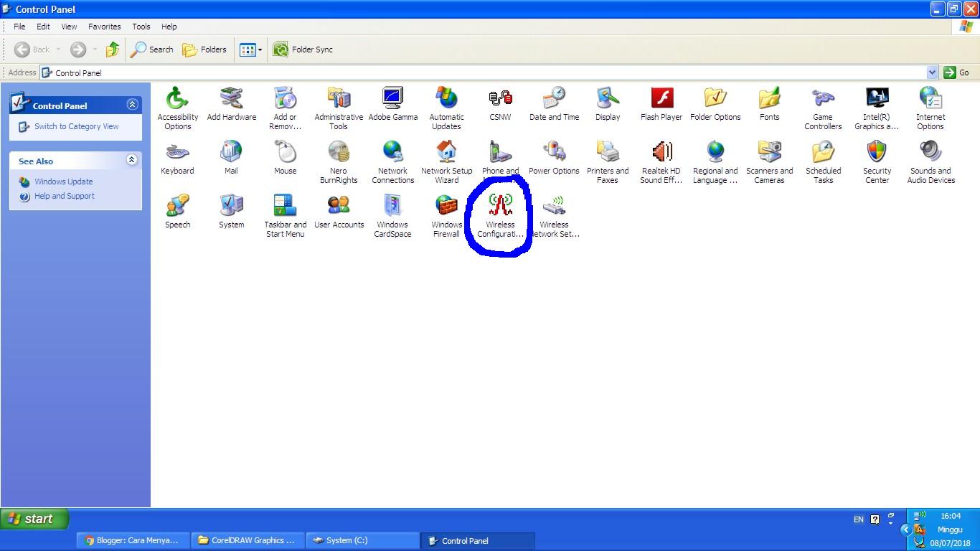Collapse the See Also panel
Viewport: 980px width, 551px height.
tap(131, 160)
